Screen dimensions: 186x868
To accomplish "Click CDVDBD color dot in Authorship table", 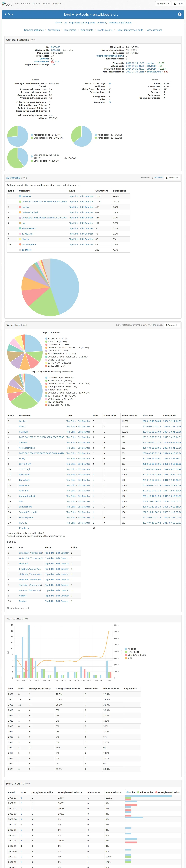I will click(20, 196).
